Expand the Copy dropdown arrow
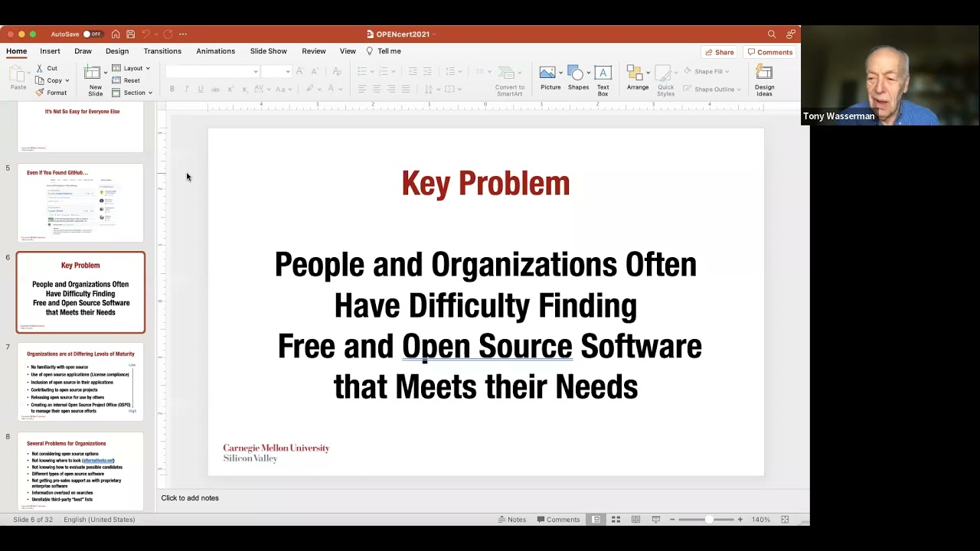Screen dimensions: 980x551 tap(67, 80)
